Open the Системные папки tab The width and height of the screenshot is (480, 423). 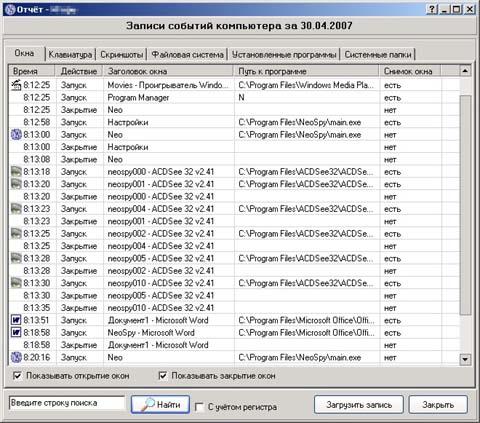[x=378, y=55]
